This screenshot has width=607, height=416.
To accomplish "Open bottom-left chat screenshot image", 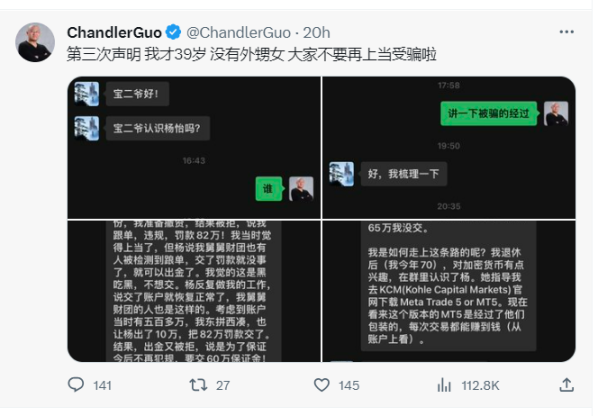I will click(194, 291).
